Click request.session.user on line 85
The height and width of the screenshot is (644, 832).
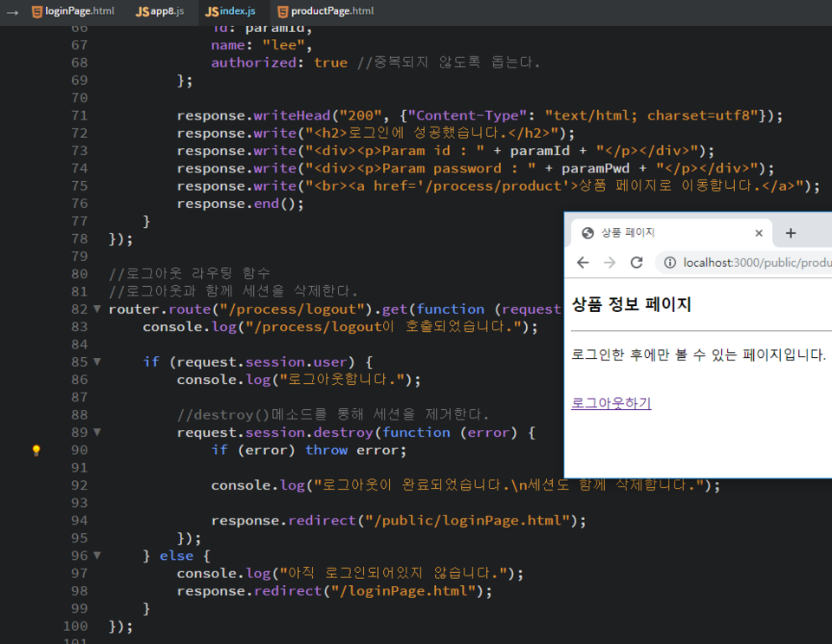tap(262, 361)
